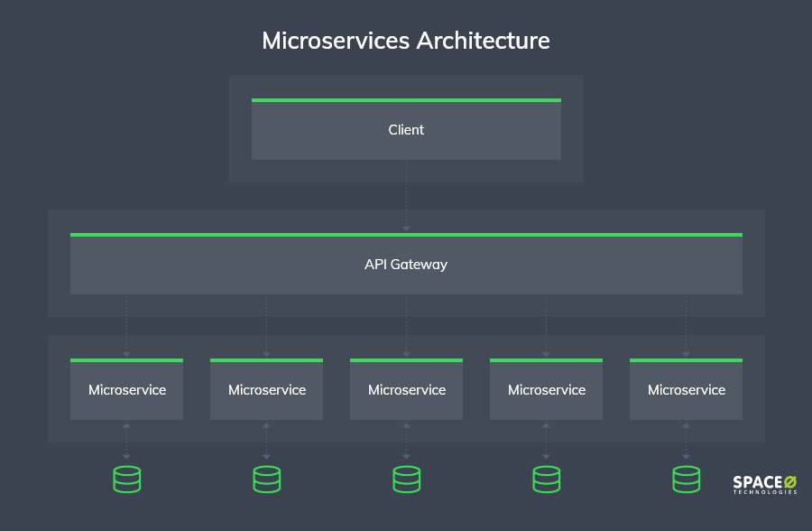Select the API Gateway box
Viewport: 812px width, 531px height.
coord(407,264)
